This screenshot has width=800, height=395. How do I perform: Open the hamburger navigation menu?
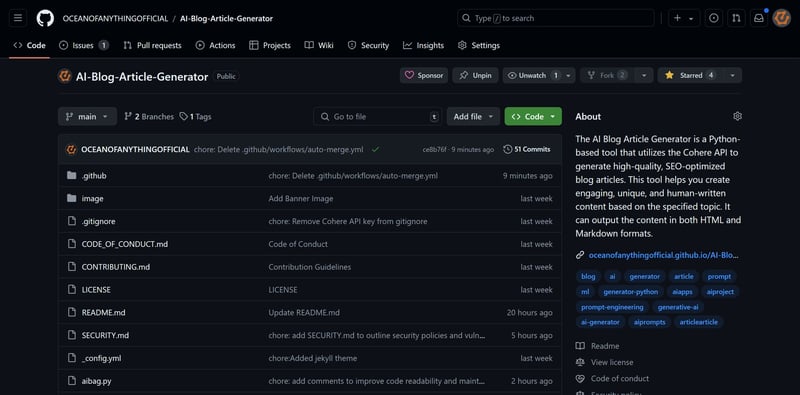[x=18, y=18]
